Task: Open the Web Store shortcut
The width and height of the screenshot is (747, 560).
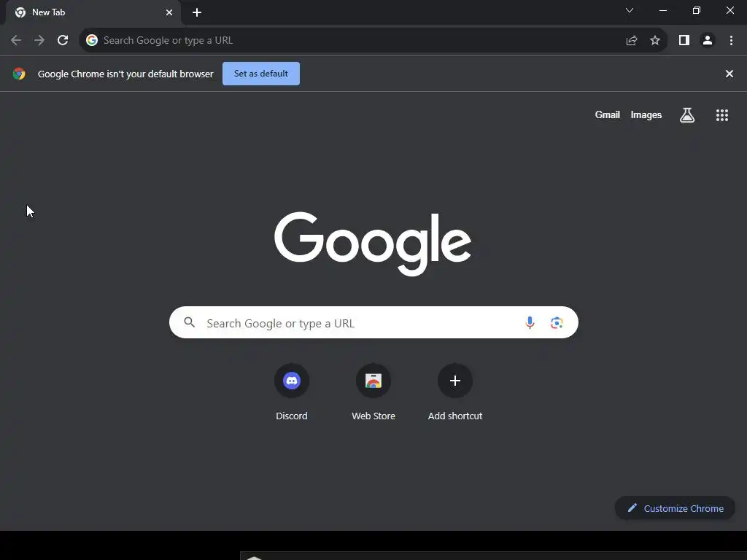Action: tap(373, 392)
